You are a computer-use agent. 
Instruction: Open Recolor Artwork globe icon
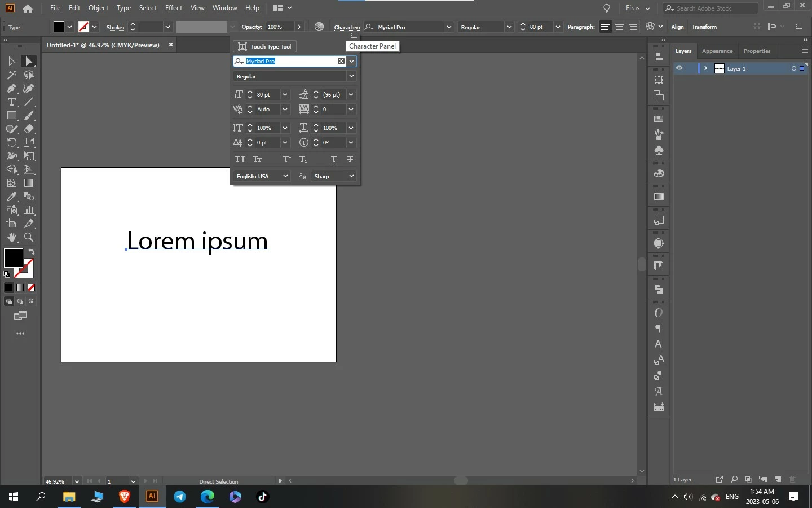319,27
